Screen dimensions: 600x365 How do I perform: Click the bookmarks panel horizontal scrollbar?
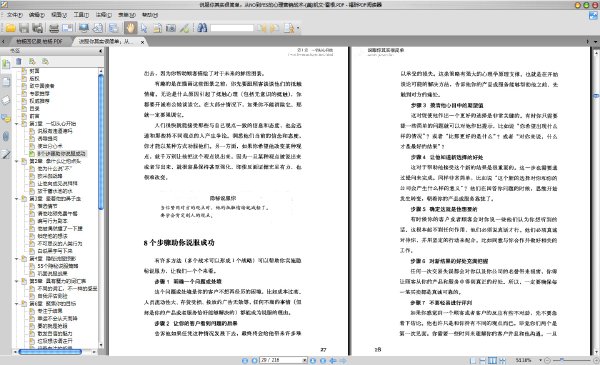[50, 352]
